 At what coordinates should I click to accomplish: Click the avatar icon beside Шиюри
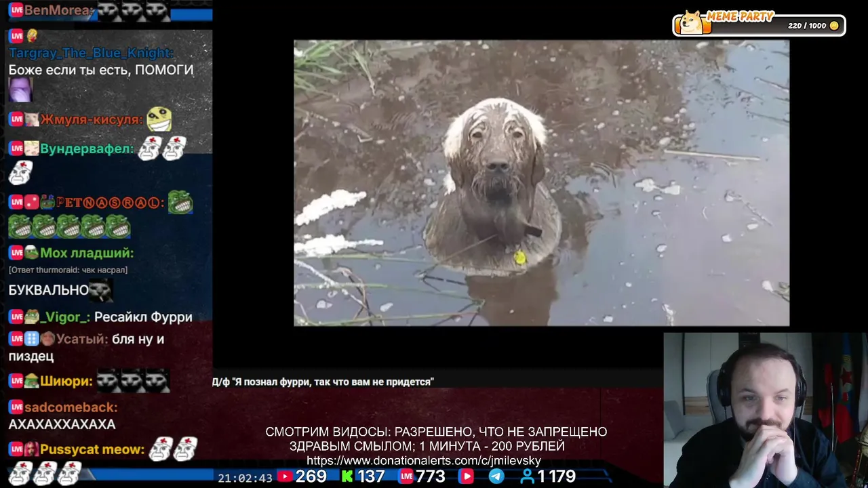[x=32, y=381]
